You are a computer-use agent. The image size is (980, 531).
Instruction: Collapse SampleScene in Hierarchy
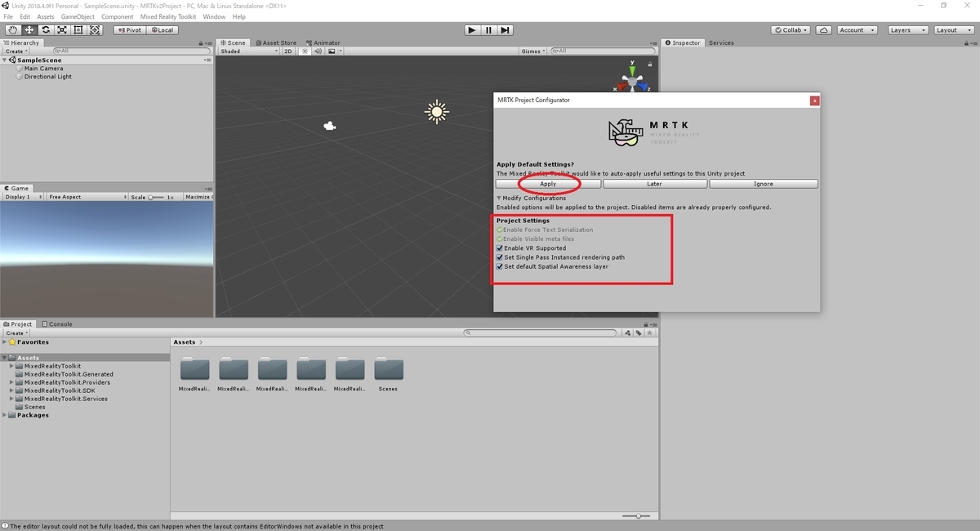coord(6,60)
